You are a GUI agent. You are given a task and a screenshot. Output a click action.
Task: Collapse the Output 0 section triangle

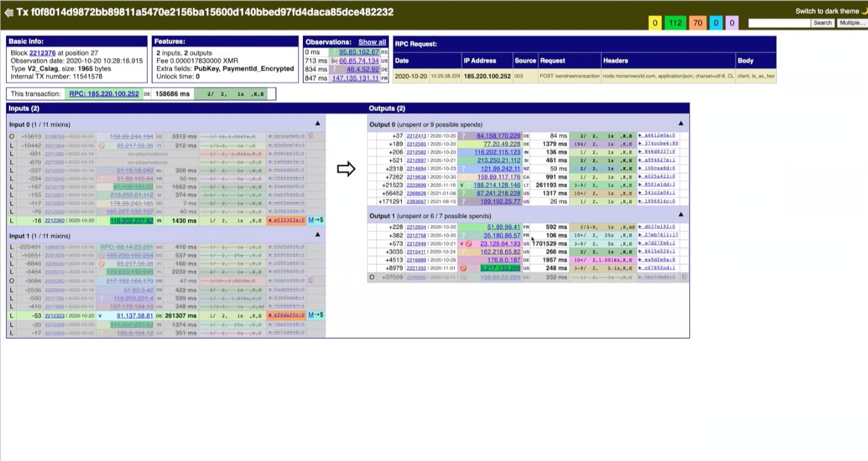point(681,124)
